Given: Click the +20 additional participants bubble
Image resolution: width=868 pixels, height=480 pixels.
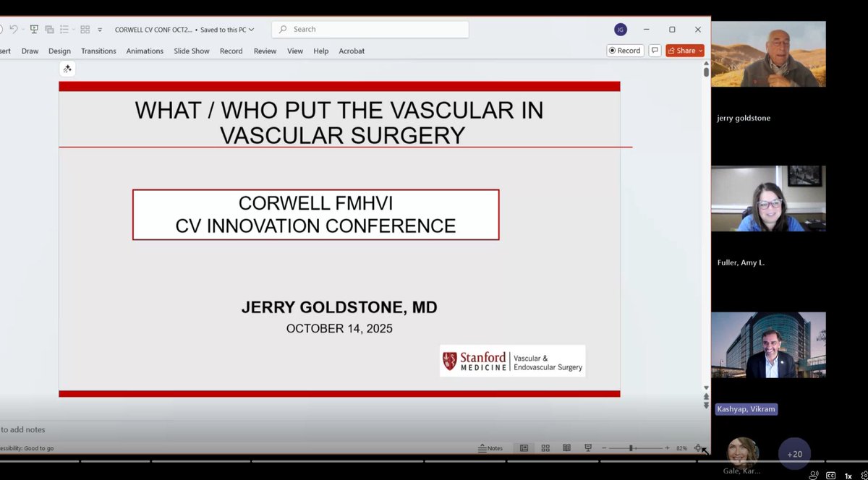Looking at the screenshot, I should (794, 454).
